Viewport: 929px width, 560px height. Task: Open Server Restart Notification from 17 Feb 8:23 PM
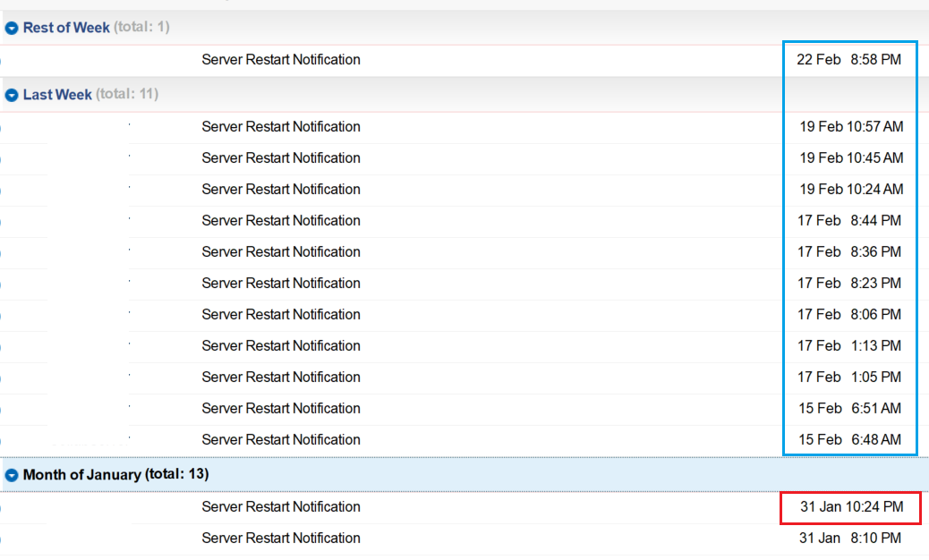[281, 284]
